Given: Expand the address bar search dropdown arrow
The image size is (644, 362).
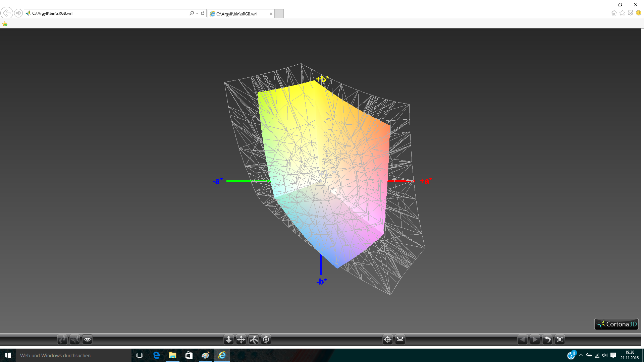Looking at the screenshot, I should tap(197, 13).
